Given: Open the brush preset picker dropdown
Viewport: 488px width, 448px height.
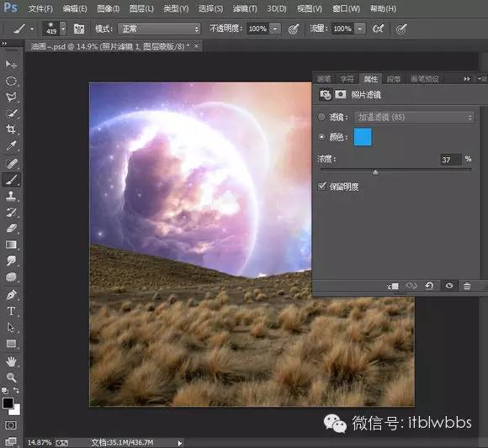Looking at the screenshot, I should tap(63, 29).
